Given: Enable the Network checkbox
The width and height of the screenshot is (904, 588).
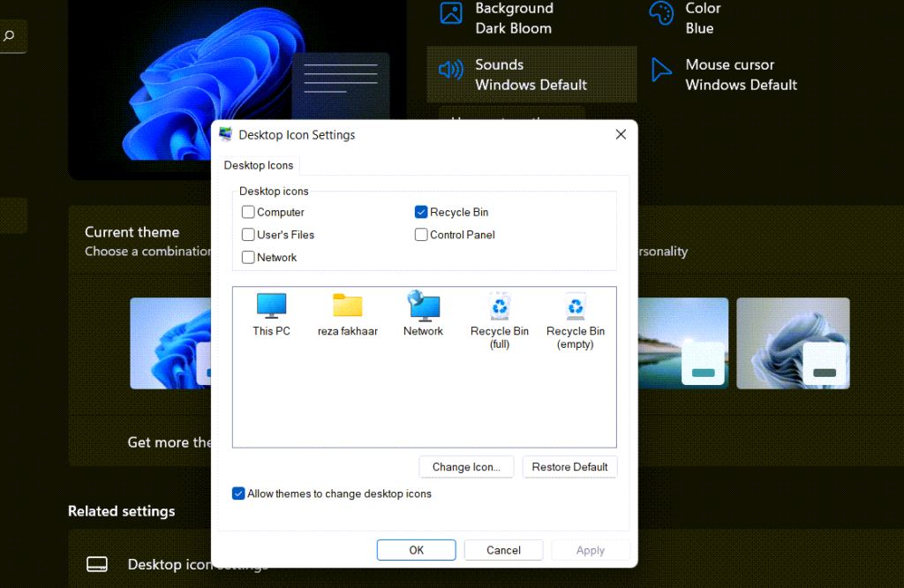Looking at the screenshot, I should click(x=248, y=257).
